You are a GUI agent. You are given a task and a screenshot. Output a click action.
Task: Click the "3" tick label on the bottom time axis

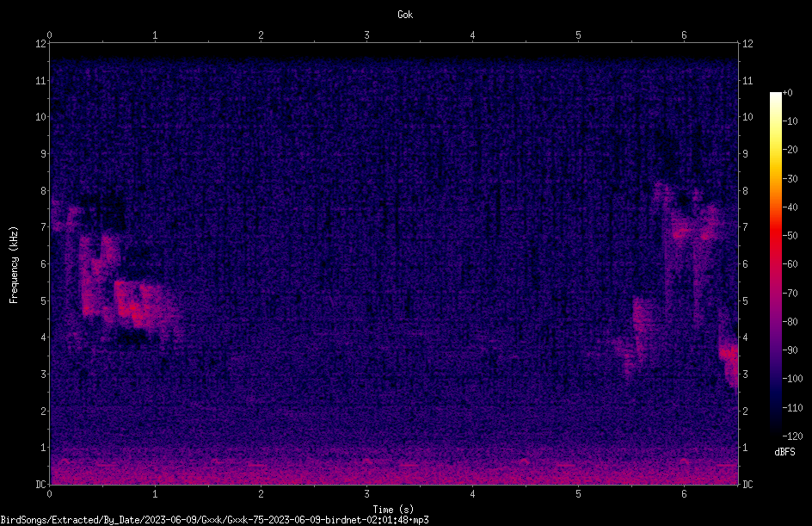click(366, 494)
